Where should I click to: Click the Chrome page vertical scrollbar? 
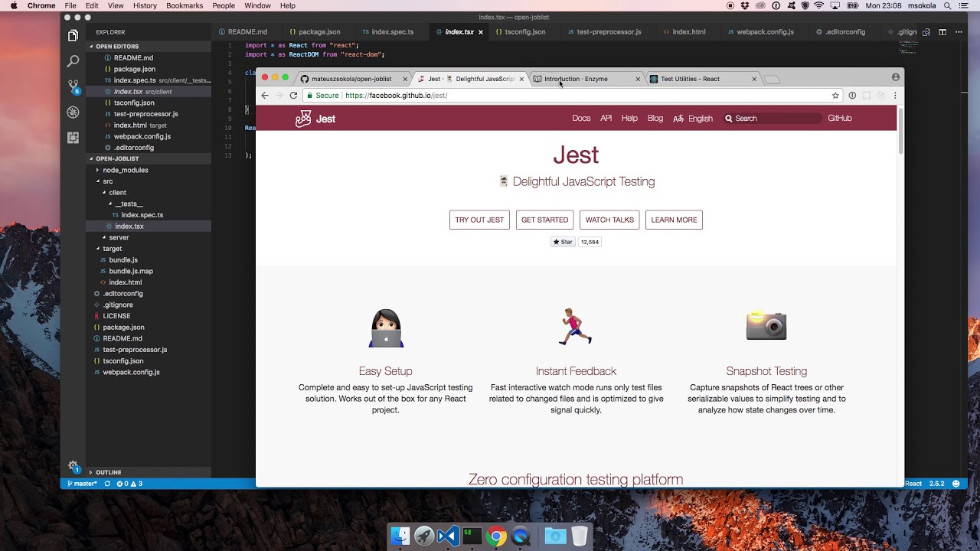900,130
